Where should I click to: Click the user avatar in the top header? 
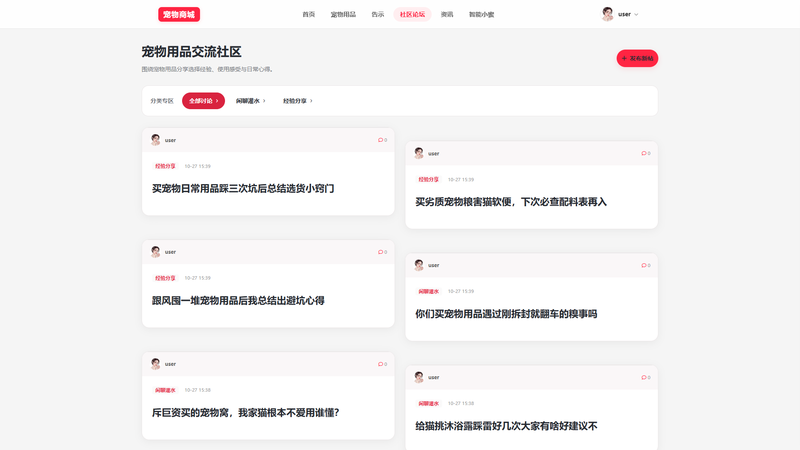point(607,14)
